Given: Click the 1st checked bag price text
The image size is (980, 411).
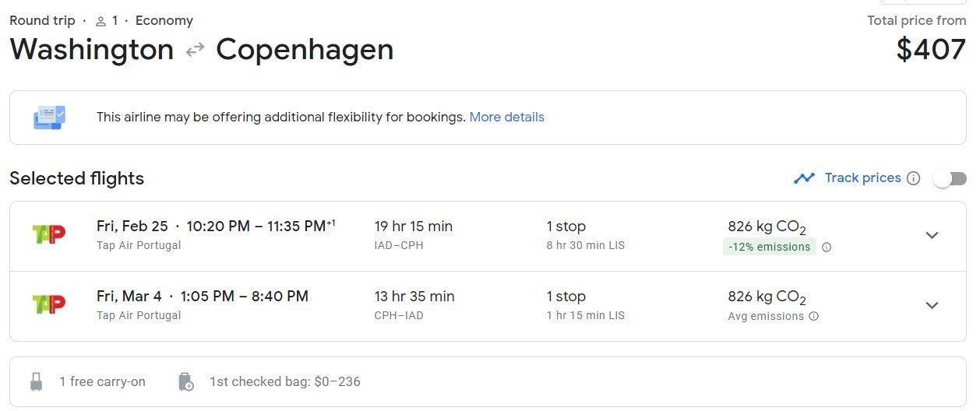Looking at the screenshot, I should coord(285,382).
